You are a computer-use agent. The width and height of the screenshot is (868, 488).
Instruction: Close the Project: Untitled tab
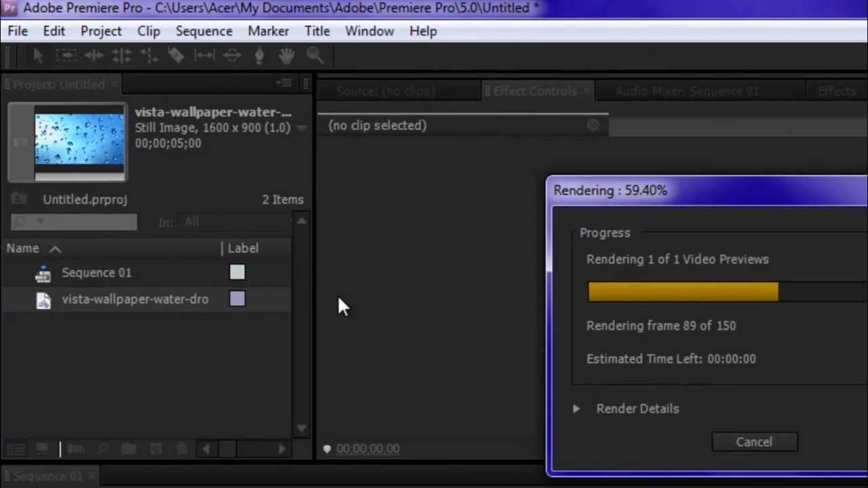pos(115,85)
